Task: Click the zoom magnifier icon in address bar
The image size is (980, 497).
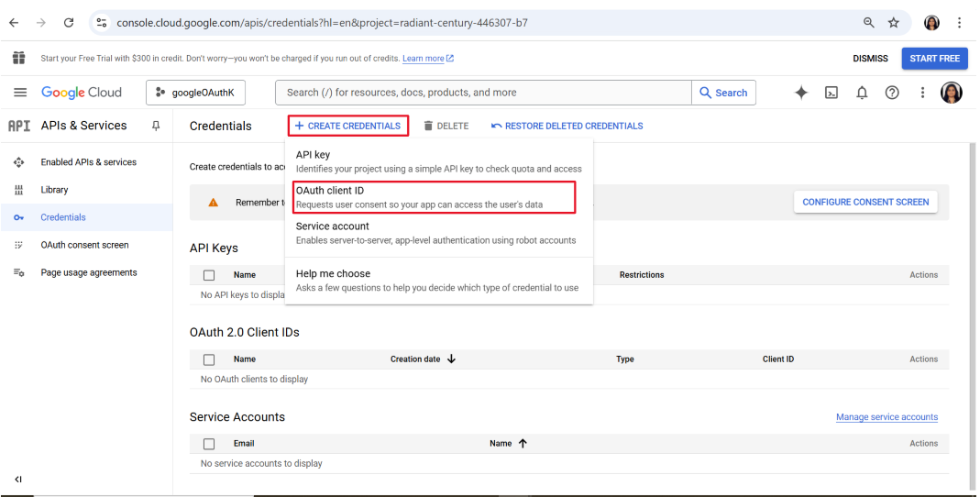Action: pyautogui.click(x=869, y=23)
